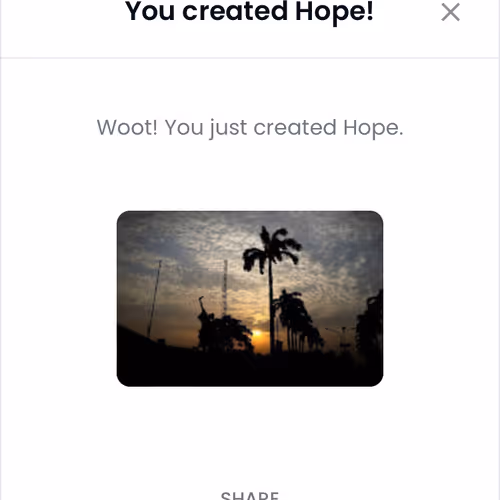Click the dark foreground ground of the photo
This screenshot has width=500, height=500.
(x=250, y=370)
